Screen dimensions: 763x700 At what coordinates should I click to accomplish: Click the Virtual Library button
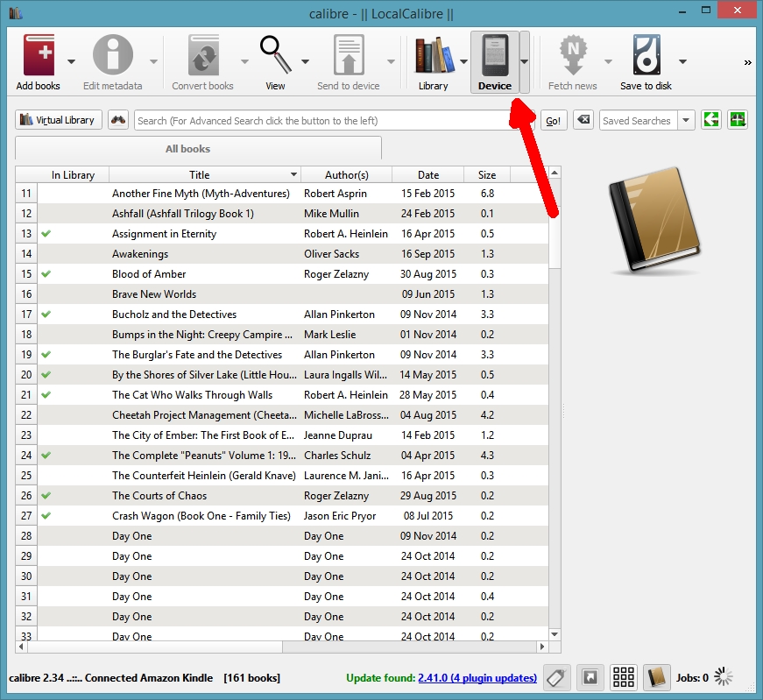(59, 120)
